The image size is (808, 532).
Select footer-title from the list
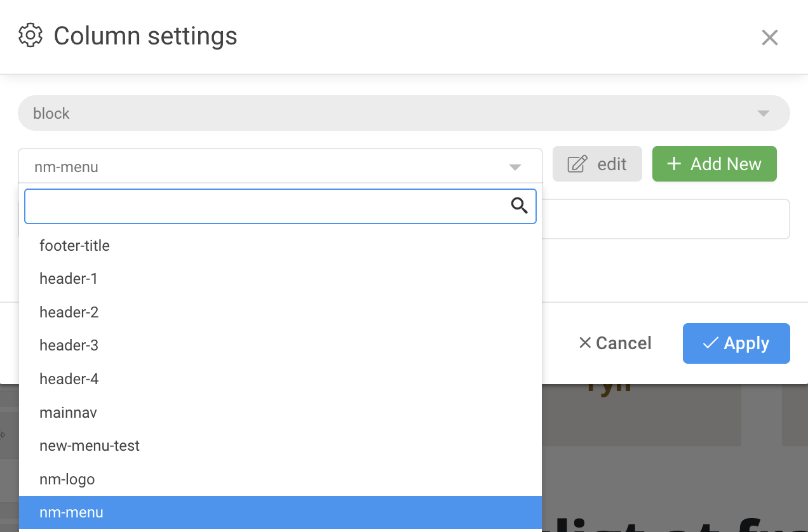pyautogui.click(x=74, y=246)
